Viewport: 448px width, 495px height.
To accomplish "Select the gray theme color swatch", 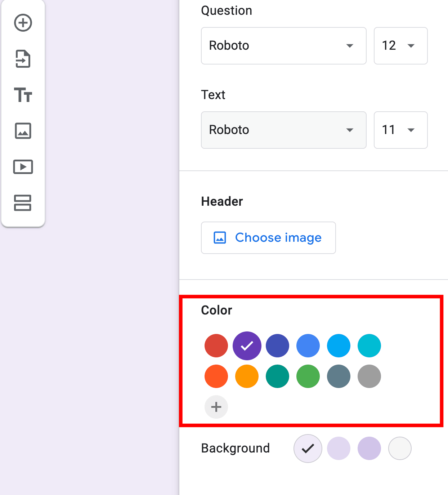I will coord(369,376).
